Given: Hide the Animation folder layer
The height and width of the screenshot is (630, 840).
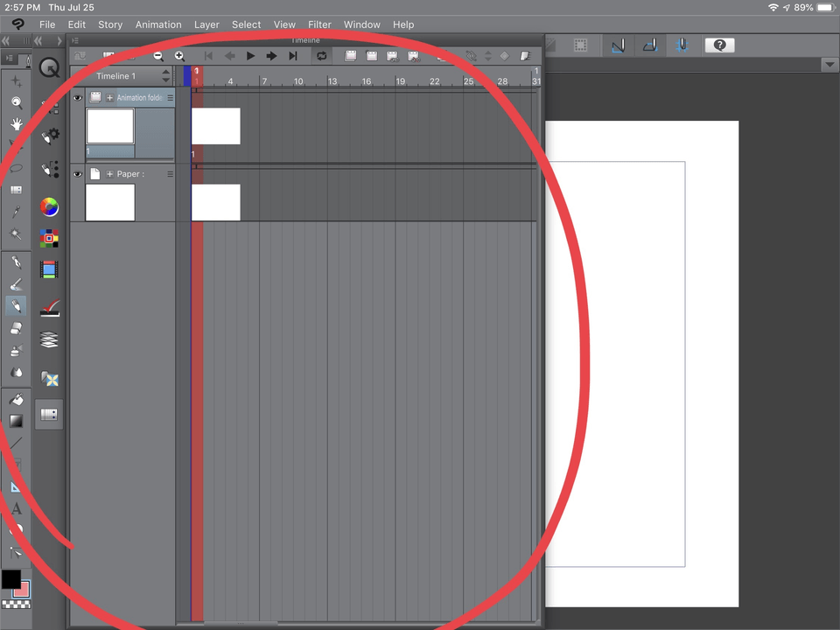Looking at the screenshot, I should [x=78, y=97].
